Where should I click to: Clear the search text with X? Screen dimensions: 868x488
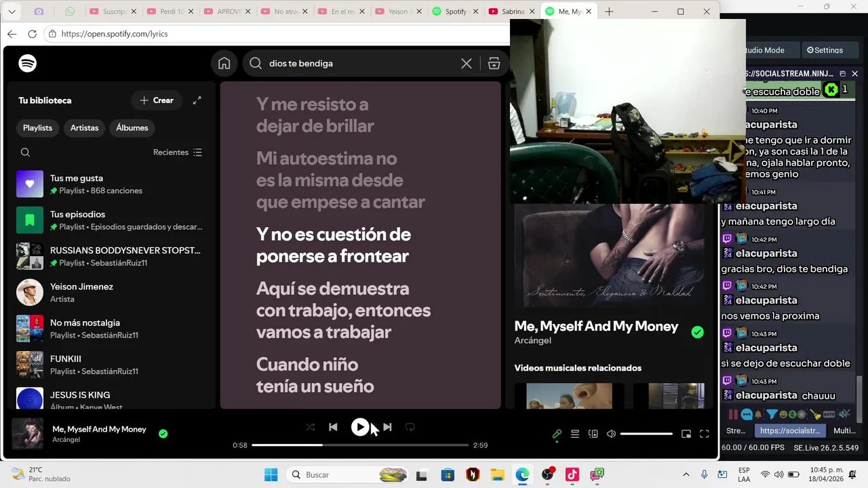[467, 63]
